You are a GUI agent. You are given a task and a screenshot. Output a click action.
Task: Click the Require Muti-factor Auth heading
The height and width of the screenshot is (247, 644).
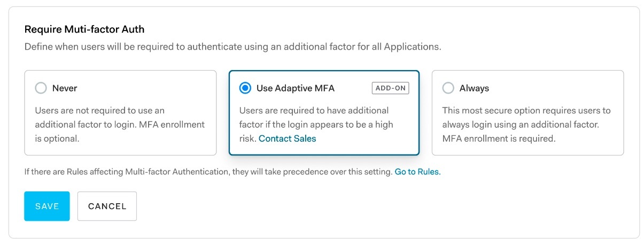(84, 29)
